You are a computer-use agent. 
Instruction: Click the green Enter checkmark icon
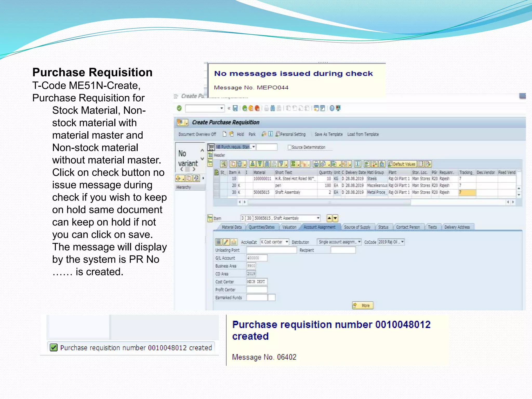(179, 108)
